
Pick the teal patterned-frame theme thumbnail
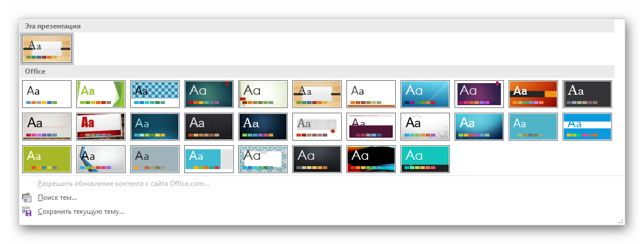[263, 159]
